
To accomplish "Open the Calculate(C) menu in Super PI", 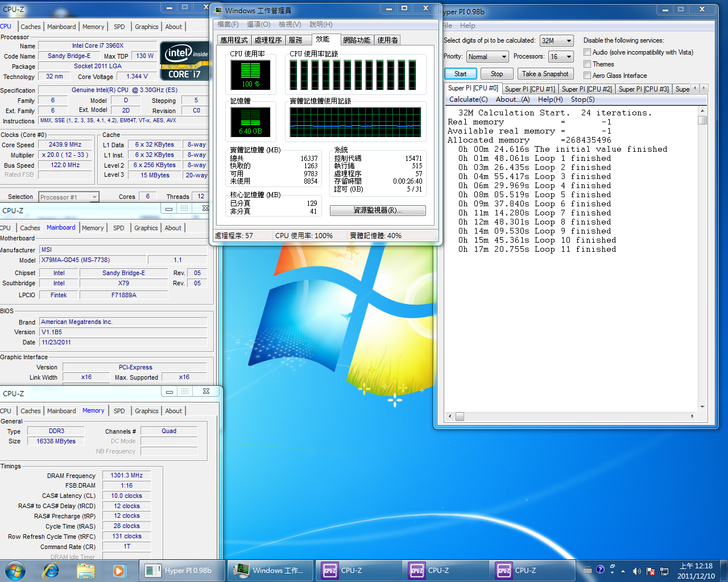I will click(x=469, y=99).
